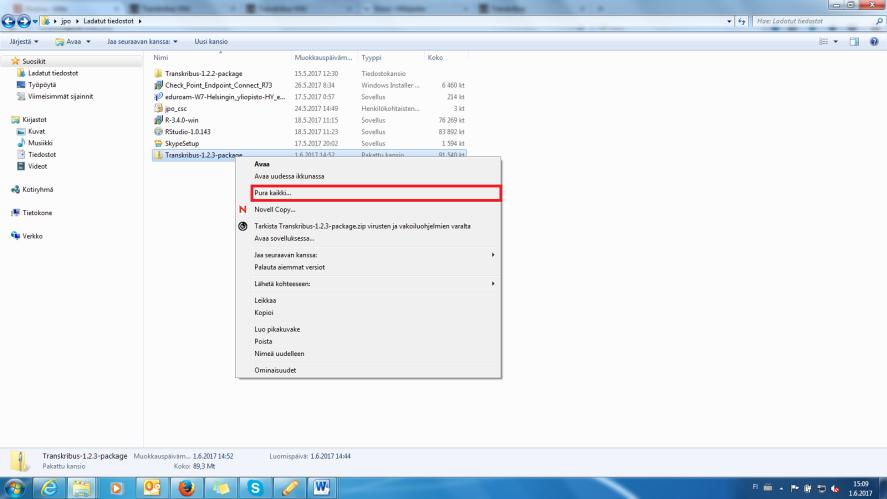Click the change view icon
Viewport: 887px width, 499px height.
824,41
